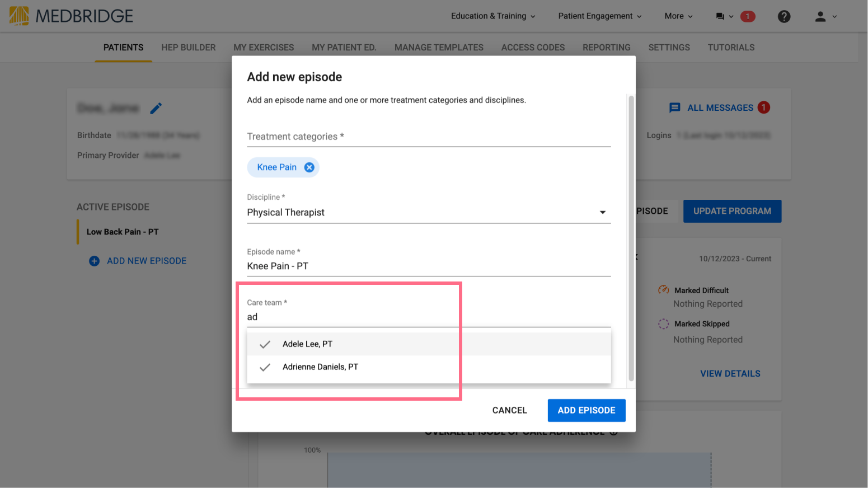
Task: Click the '10/12/2023 - Current' date text
Action: click(x=735, y=259)
